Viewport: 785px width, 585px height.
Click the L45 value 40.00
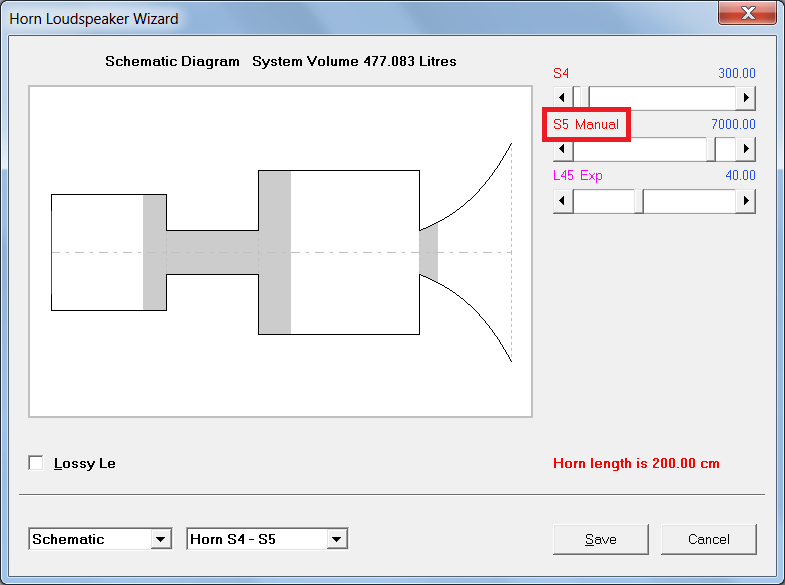pyautogui.click(x=740, y=176)
